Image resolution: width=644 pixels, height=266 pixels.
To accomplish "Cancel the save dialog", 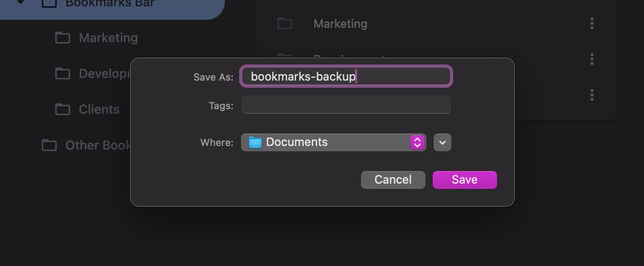I will click(393, 180).
